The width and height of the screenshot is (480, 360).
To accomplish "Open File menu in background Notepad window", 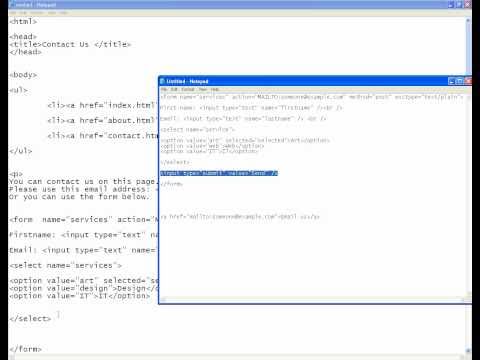I will click(13, 13).
